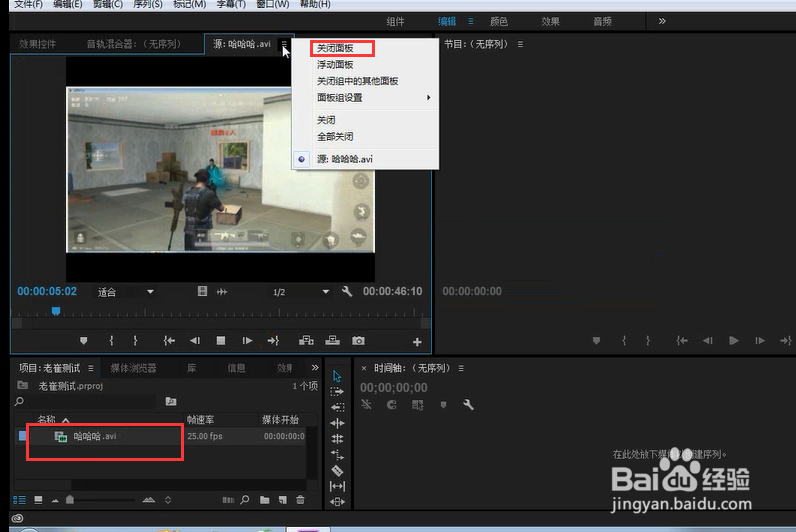The width and height of the screenshot is (796, 532).
Task: Create New Bin in Project panel
Action: coord(264,500)
